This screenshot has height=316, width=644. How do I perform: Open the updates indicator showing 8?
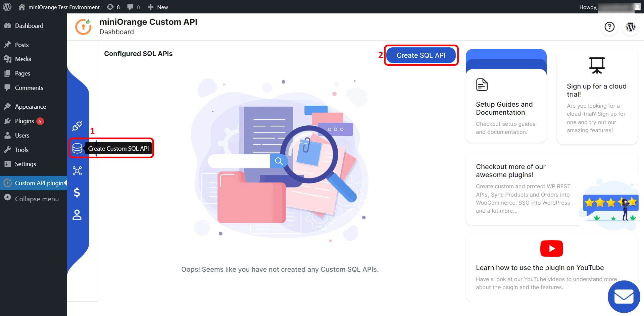coord(113,7)
